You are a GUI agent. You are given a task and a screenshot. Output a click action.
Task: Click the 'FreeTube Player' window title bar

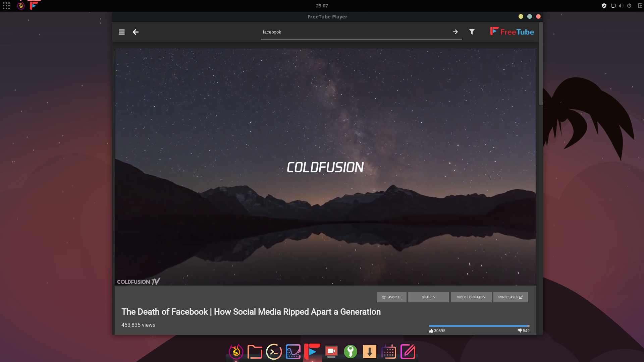(327, 17)
